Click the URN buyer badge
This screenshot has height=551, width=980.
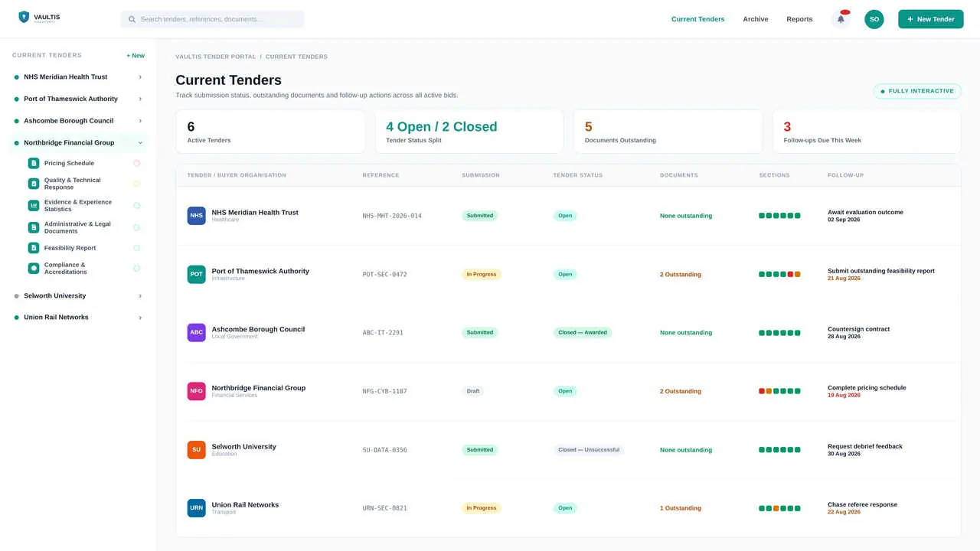[x=197, y=508]
